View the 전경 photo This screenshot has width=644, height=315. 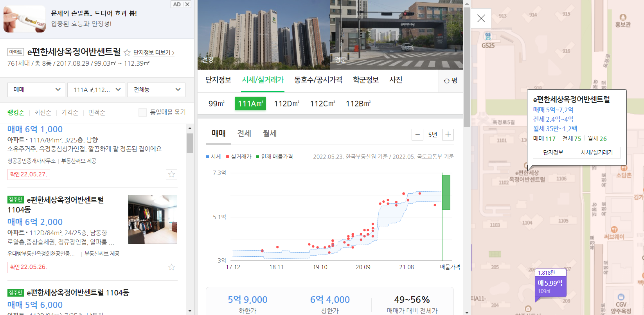[x=264, y=35]
